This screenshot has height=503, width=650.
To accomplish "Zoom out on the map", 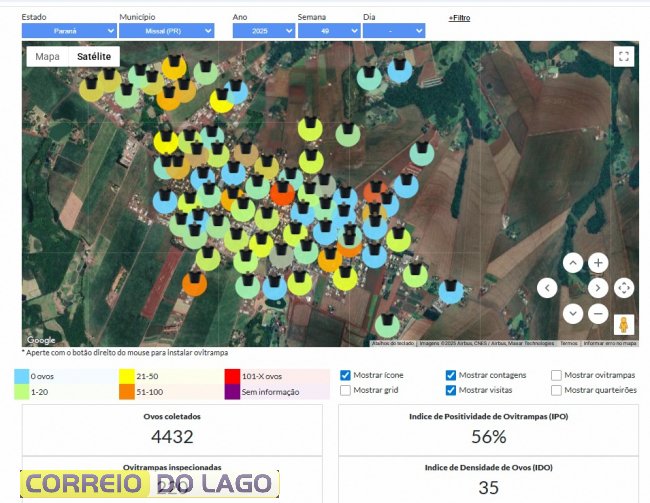I will click(598, 313).
